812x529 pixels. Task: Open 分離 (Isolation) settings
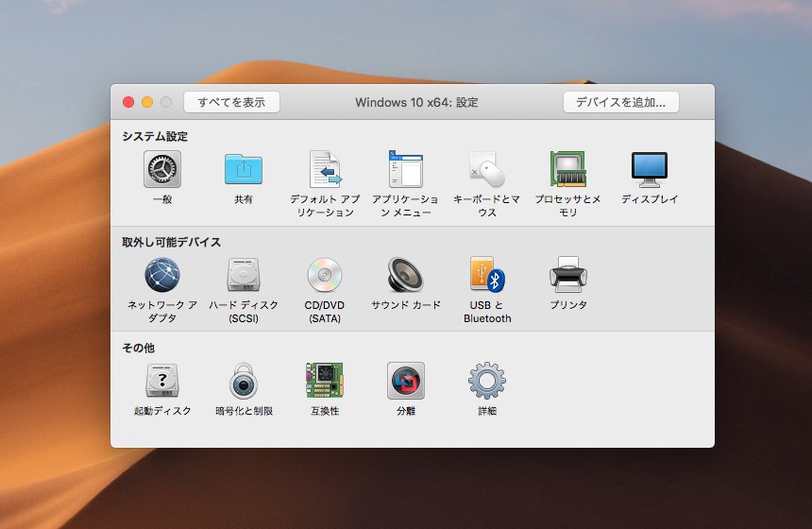click(x=406, y=381)
